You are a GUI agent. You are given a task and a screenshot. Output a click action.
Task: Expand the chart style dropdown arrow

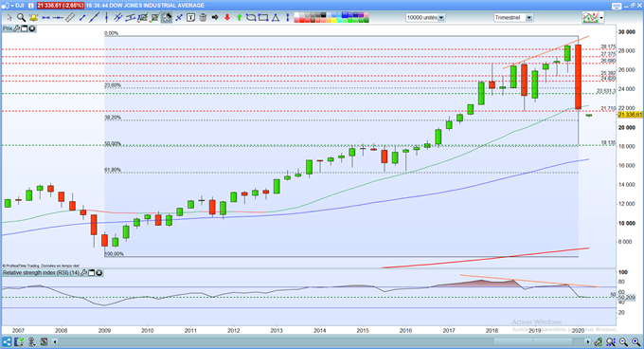click(x=601, y=18)
